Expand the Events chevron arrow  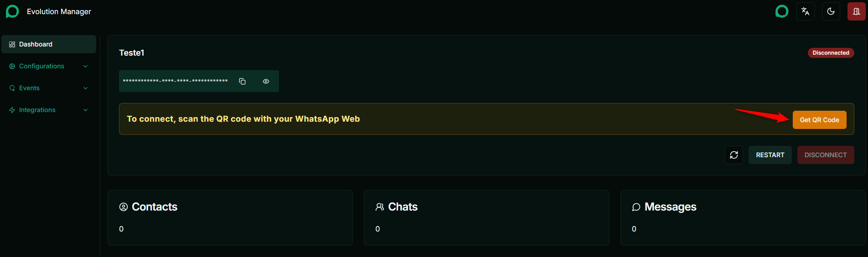[85, 88]
